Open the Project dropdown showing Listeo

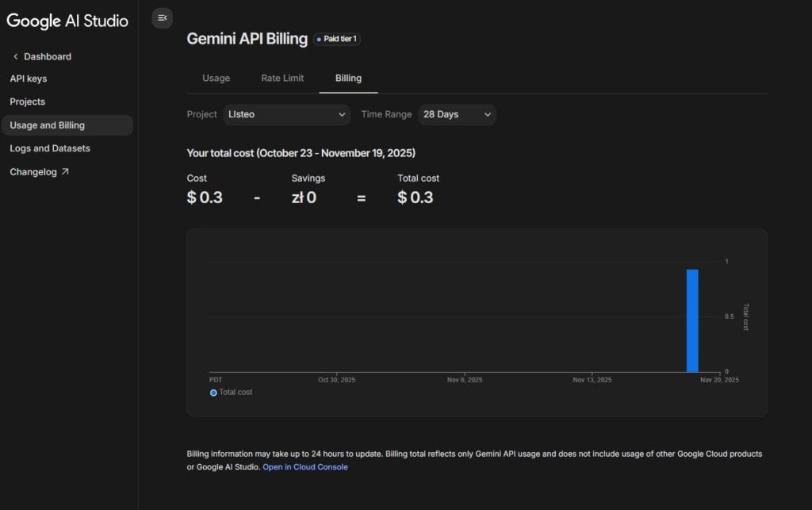click(x=286, y=114)
